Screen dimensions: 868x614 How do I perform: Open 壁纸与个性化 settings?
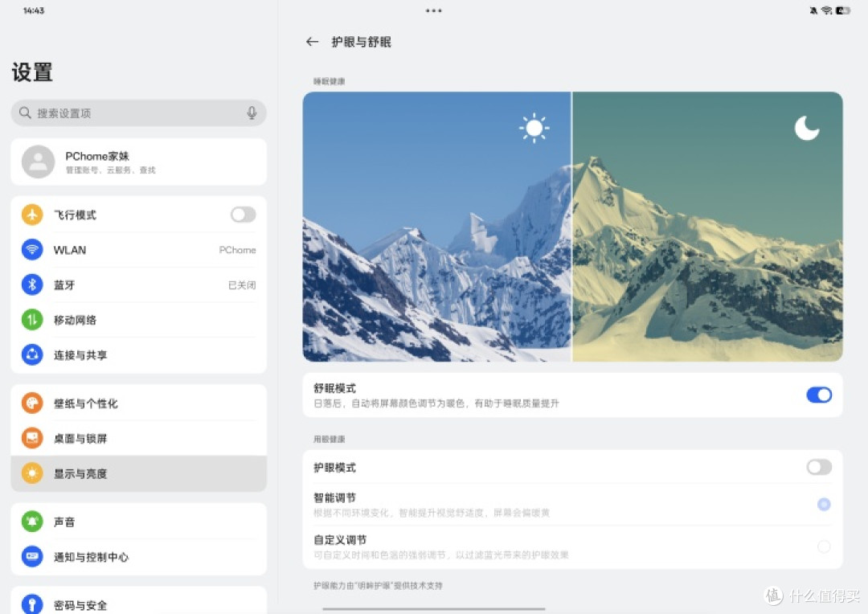point(138,403)
